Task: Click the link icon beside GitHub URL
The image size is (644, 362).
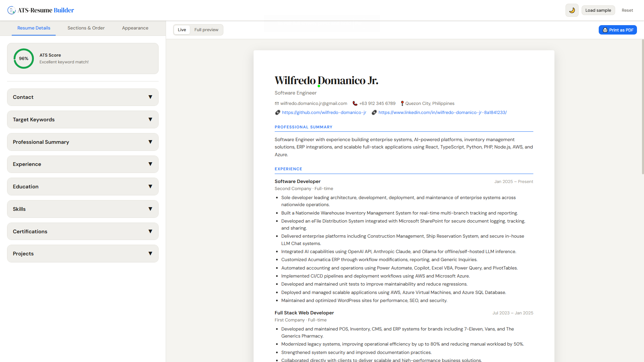Action: click(x=278, y=113)
